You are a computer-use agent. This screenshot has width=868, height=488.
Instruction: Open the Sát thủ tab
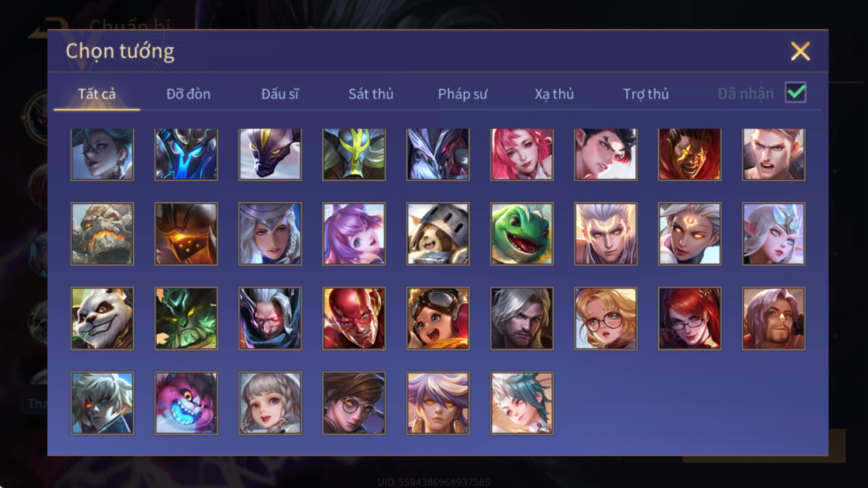click(371, 94)
